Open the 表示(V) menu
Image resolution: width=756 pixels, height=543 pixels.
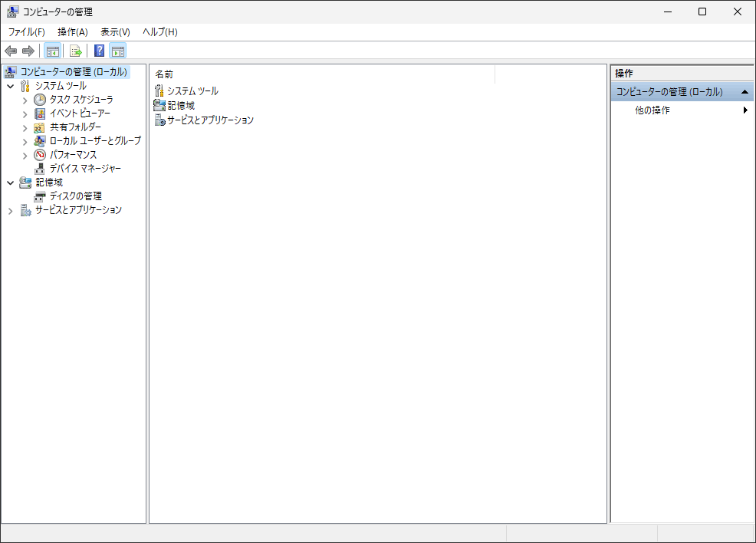coord(115,31)
